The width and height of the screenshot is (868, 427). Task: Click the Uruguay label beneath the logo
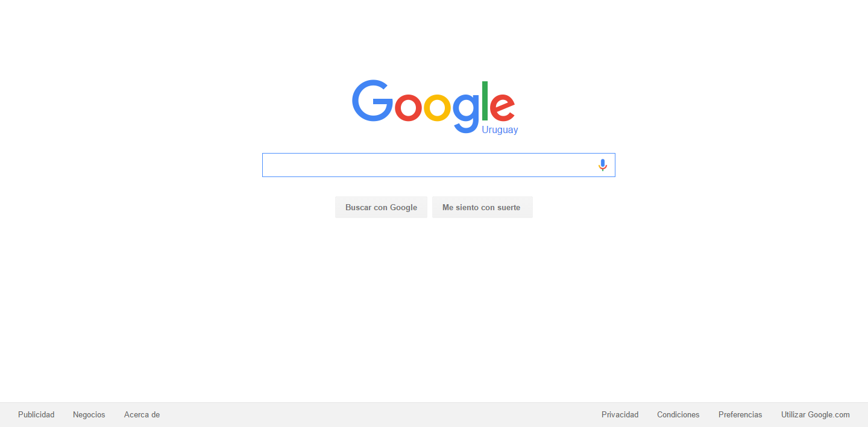click(500, 129)
